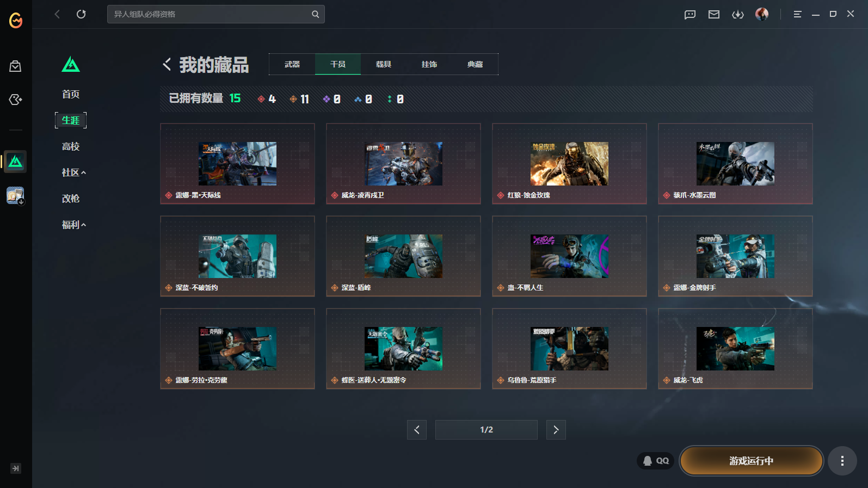Open the mail inbox icon
868x488 pixels.
[714, 15]
